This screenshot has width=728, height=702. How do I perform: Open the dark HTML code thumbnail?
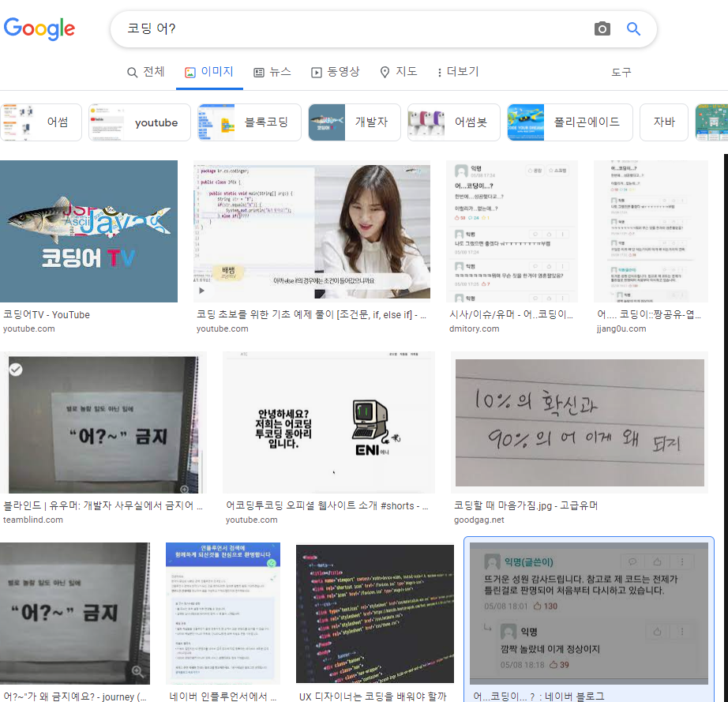[x=375, y=614]
